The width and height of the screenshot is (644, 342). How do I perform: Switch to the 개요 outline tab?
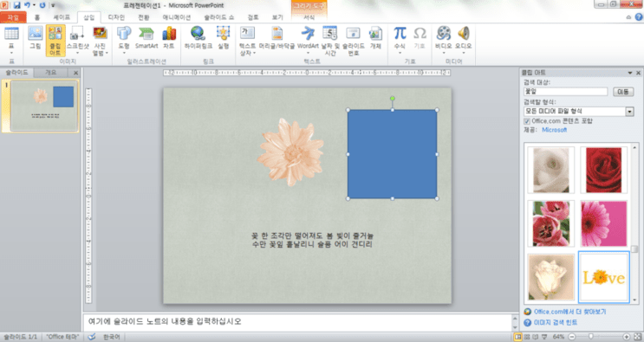pyautogui.click(x=50, y=73)
